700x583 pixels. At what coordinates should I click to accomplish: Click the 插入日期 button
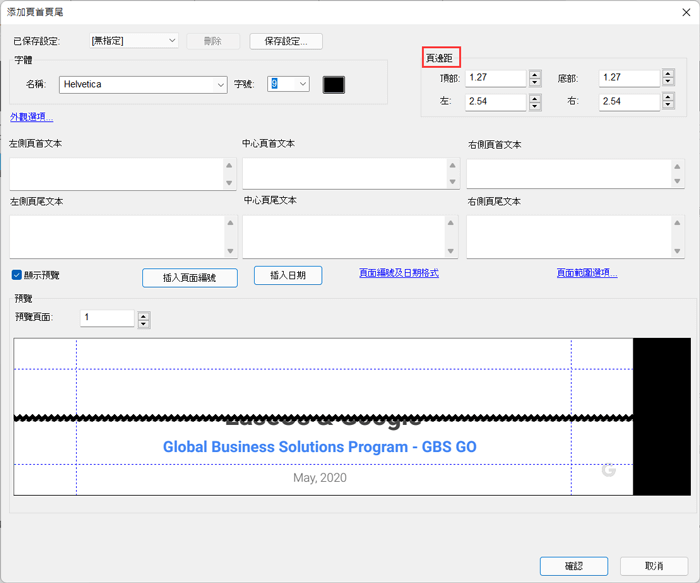[288, 275]
